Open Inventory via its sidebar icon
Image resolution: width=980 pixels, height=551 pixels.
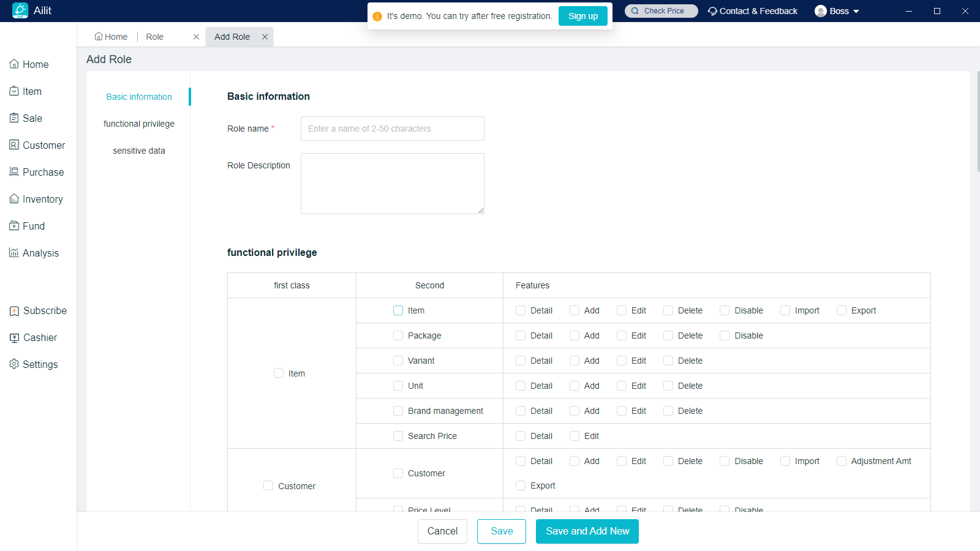click(14, 199)
